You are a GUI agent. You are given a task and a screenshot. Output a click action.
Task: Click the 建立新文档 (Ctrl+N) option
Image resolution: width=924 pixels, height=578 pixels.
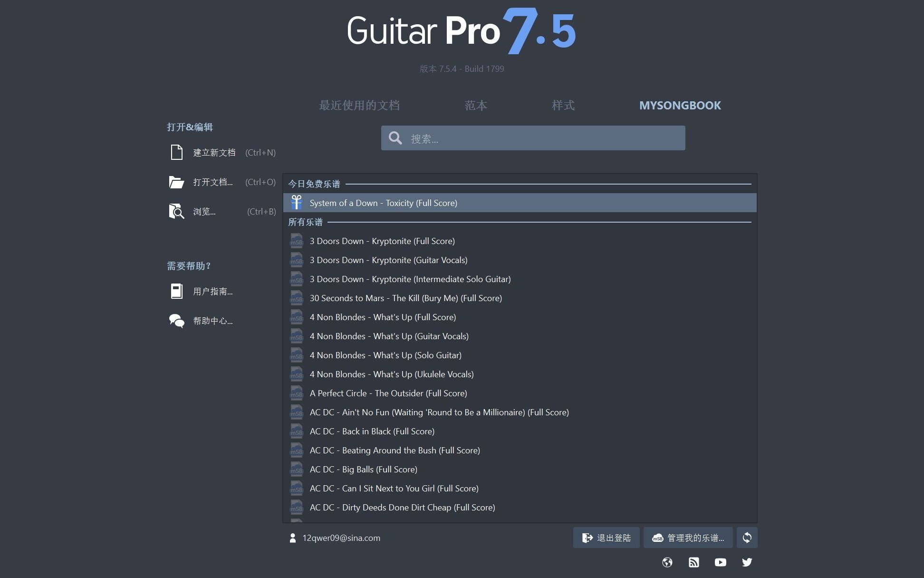click(x=222, y=152)
